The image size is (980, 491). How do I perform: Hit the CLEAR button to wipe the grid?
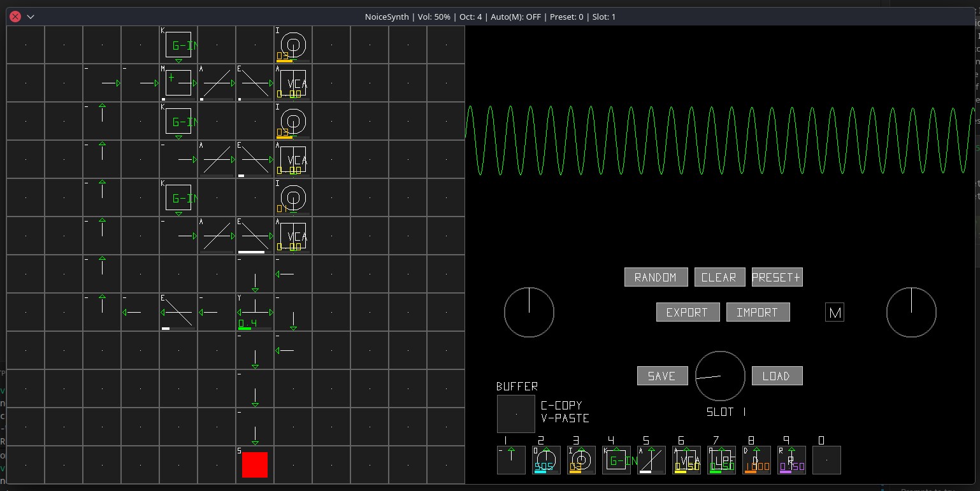click(719, 277)
